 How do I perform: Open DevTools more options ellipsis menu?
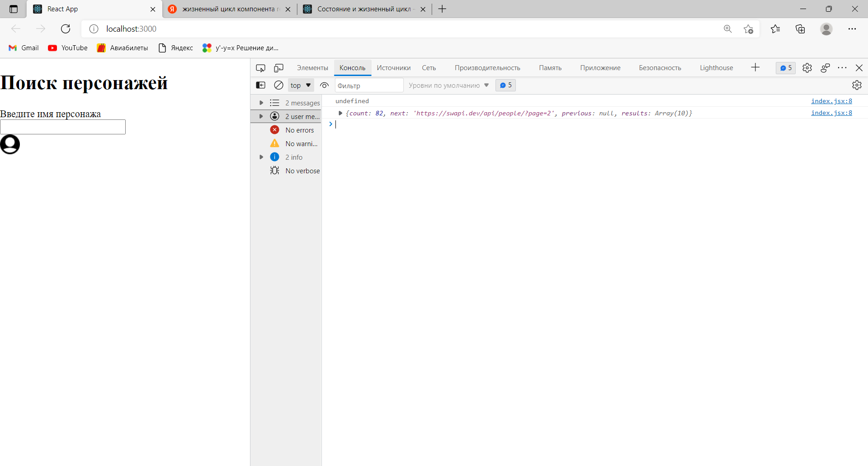pos(842,68)
